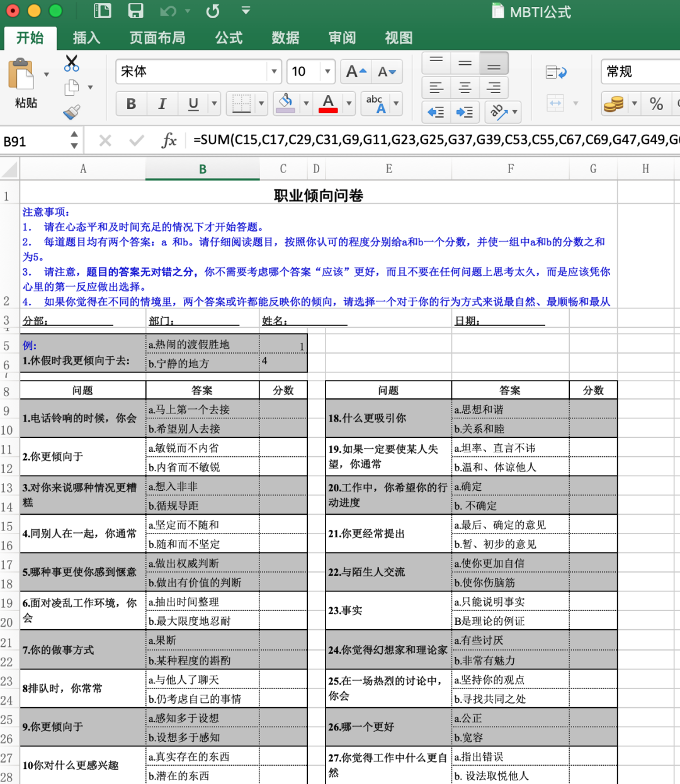Click the Percent Style icon
The height and width of the screenshot is (784, 680).
[x=656, y=104]
